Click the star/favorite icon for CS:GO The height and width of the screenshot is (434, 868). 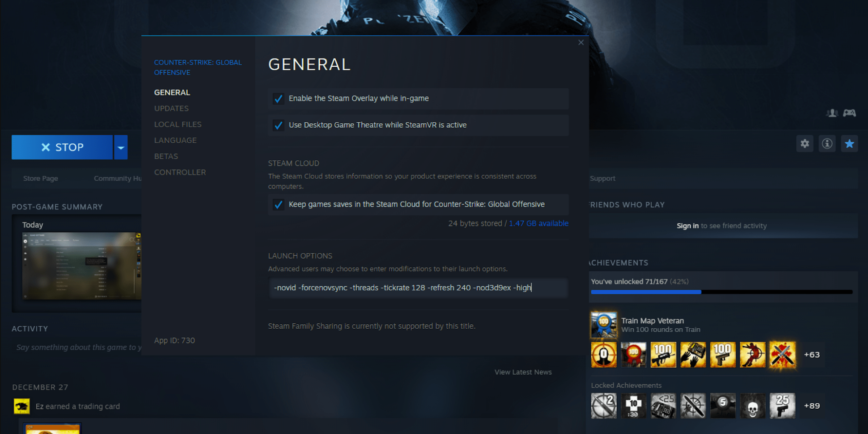tap(851, 144)
